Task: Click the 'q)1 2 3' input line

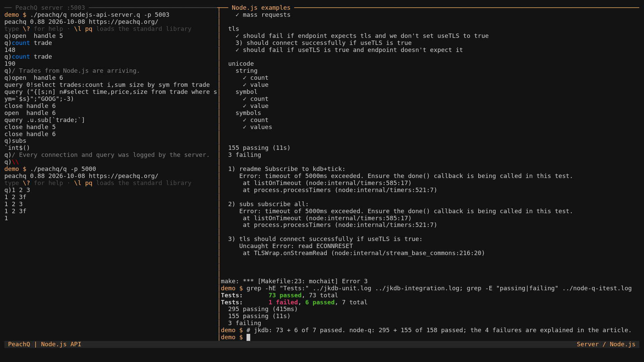Action: click(x=17, y=190)
